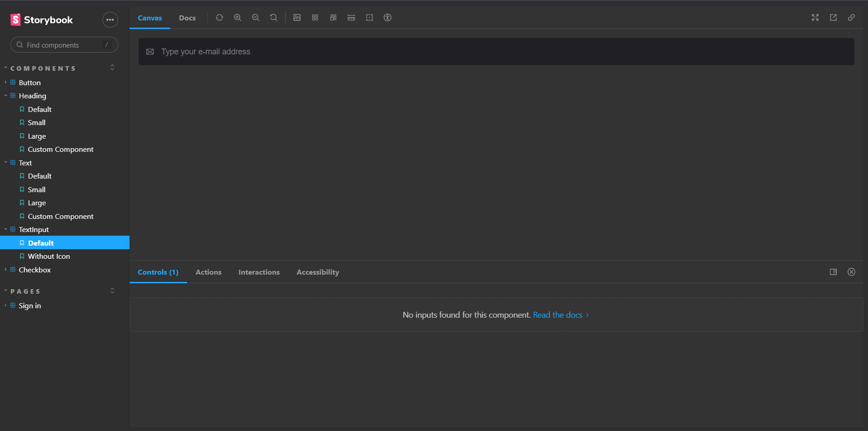Change the preview viewport size
This screenshot has height=431, width=868.
coord(333,18)
